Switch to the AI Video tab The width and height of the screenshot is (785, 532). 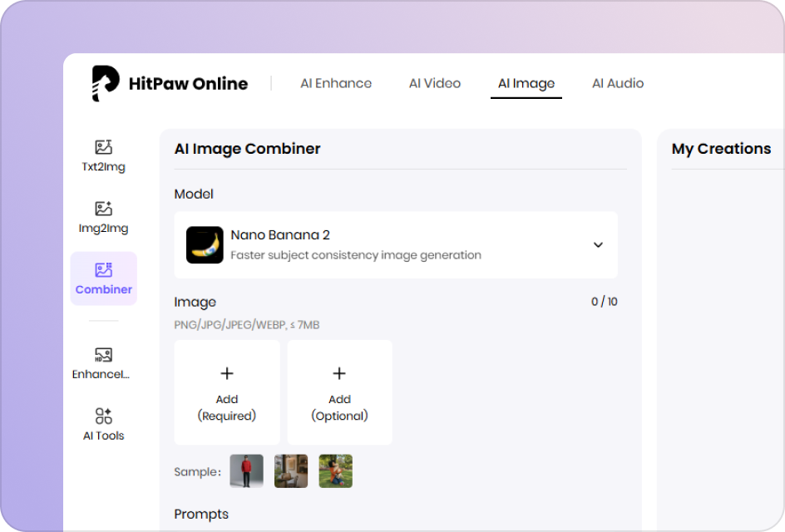[435, 83]
